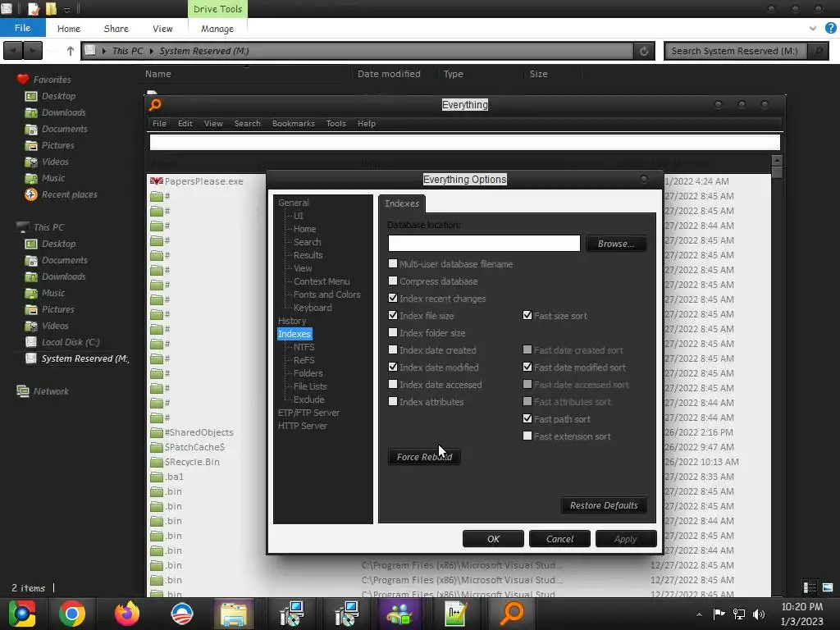Image resolution: width=840 pixels, height=630 pixels.
Task: Click the Explorer address bar refresh icon
Action: point(644,51)
